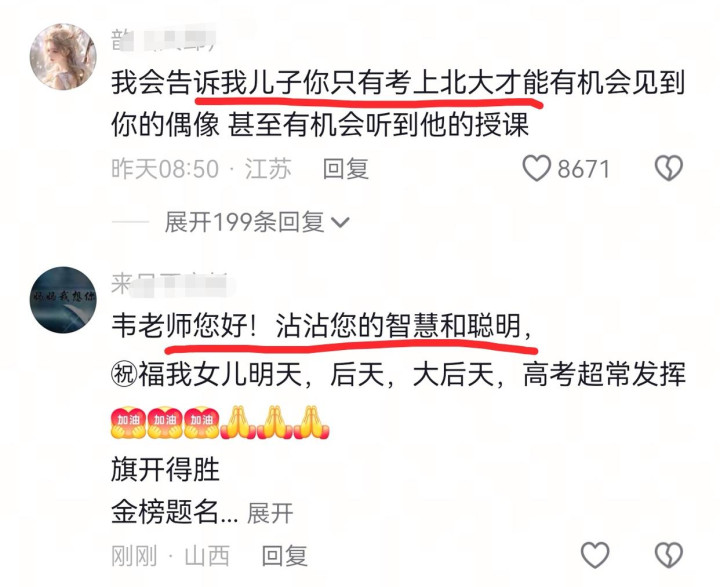This screenshot has width=720, height=587.
Task: Reply to Jiangsu comment with 回复
Action: [x=346, y=169]
